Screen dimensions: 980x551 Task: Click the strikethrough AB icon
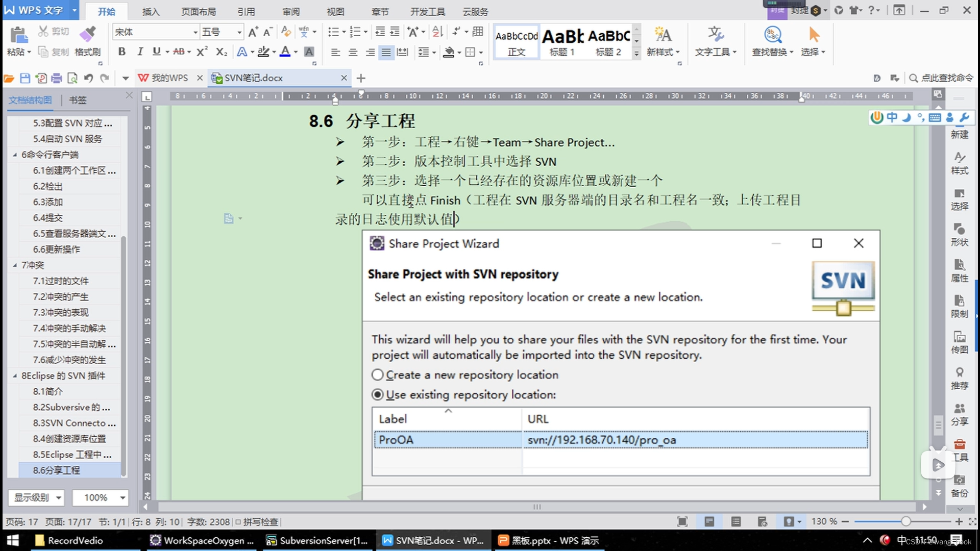(179, 52)
